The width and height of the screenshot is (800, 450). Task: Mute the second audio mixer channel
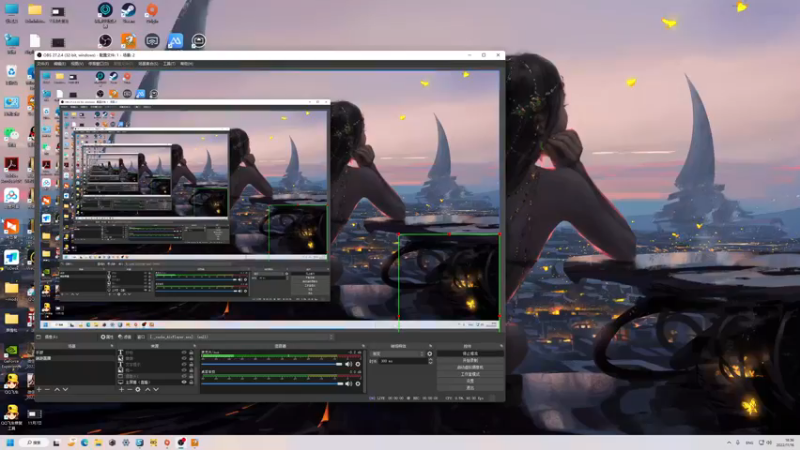(348, 384)
